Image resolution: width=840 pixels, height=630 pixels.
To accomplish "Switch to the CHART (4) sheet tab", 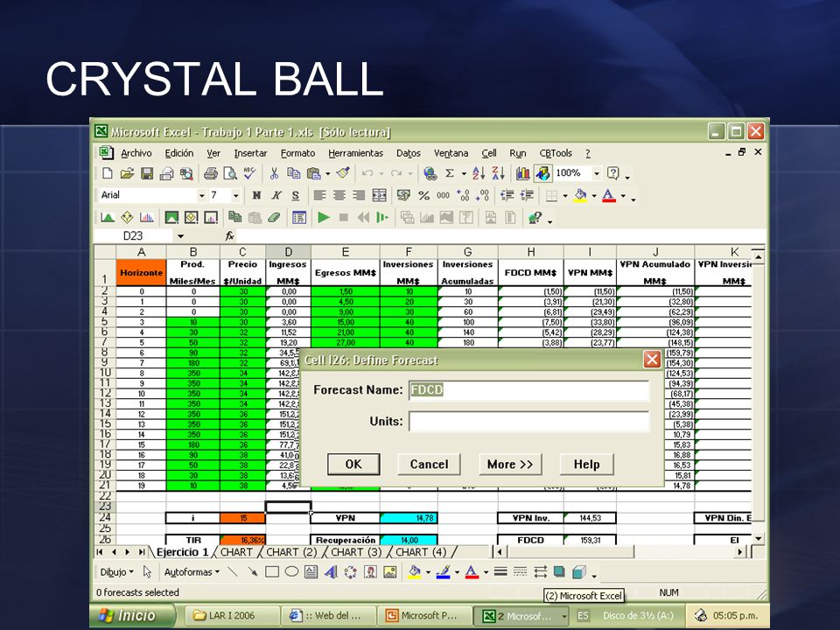I will click(x=421, y=552).
